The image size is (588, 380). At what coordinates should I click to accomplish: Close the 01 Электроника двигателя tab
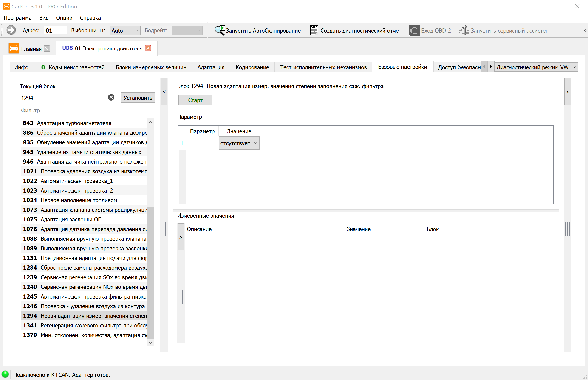(x=148, y=48)
